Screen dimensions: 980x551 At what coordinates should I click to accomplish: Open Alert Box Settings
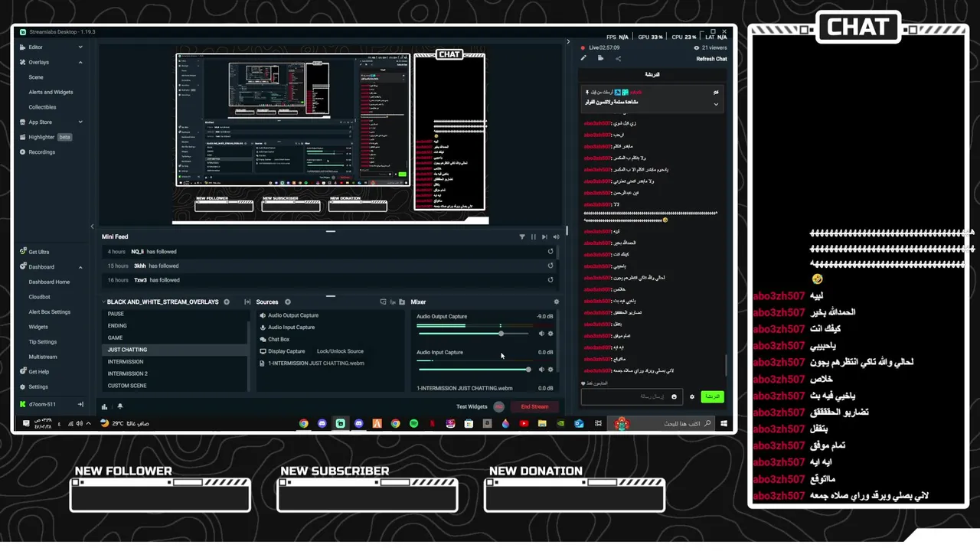(x=50, y=312)
